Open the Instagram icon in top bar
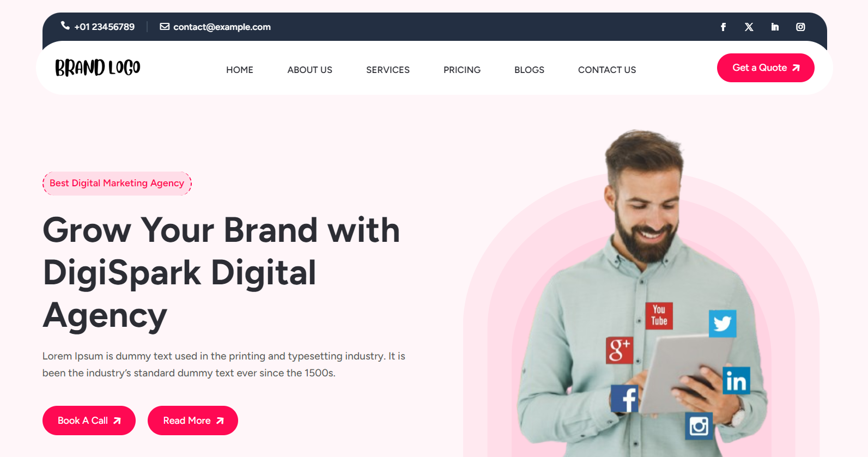This screenshot has height=457, width=868. (x=800, y=27)
